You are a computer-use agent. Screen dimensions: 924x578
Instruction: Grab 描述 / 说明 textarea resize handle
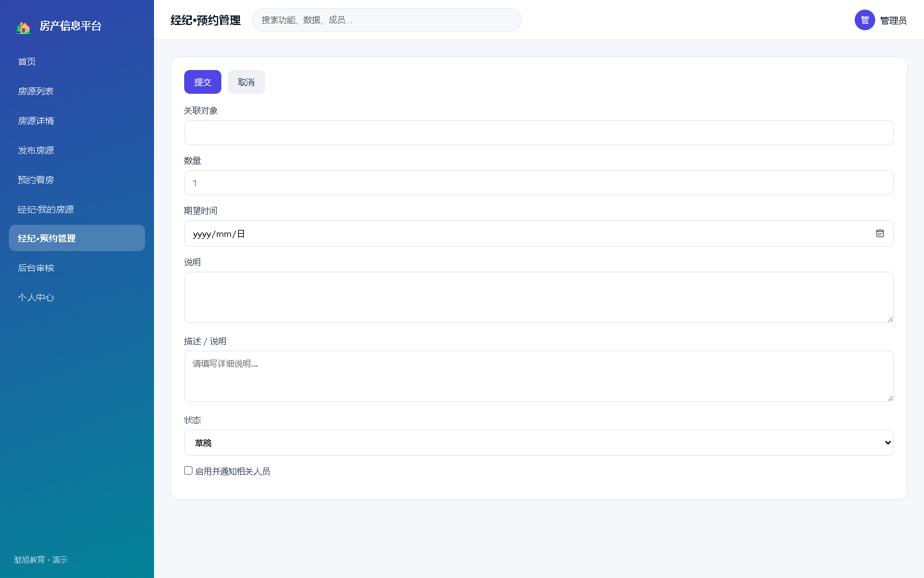(x=890, y=398)
